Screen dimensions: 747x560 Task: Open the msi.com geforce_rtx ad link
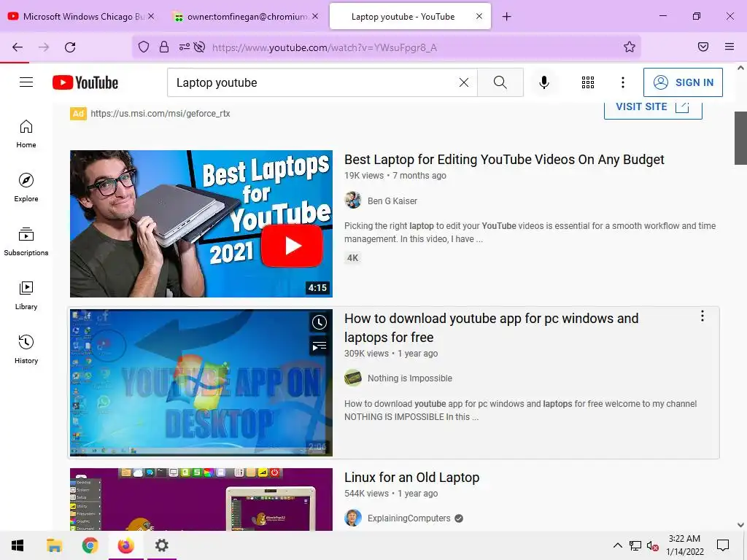[x=160, y=113]
